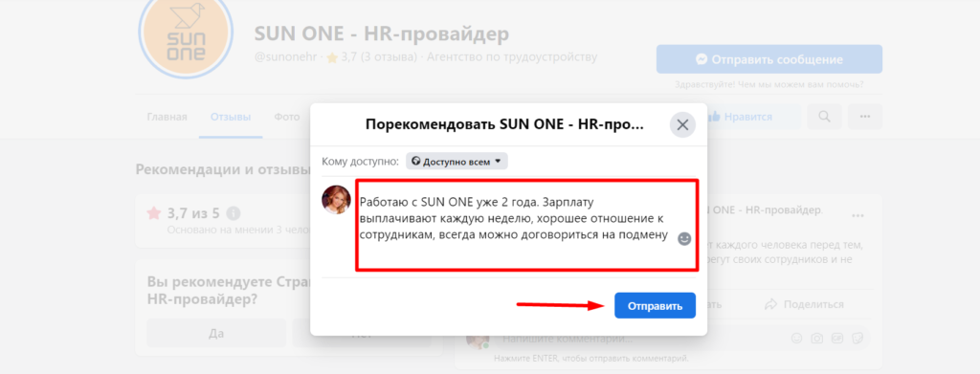Image resolution: width=980 pixels, height=374 pixels.
Task: Click the info icon beside 3,7 из 5
Action: (234, 213)
